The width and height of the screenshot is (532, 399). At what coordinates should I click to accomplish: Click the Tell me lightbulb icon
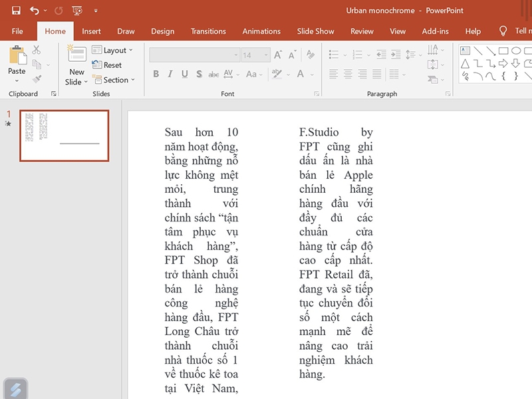[503, 31]
